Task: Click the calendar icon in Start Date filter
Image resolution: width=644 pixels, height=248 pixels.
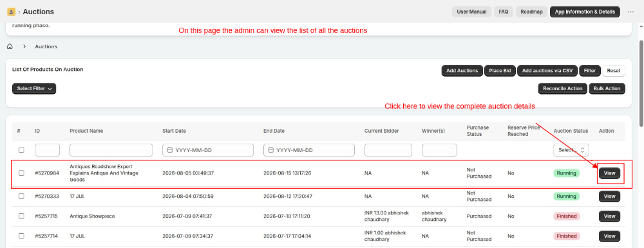Action: (x=170, y=150)
